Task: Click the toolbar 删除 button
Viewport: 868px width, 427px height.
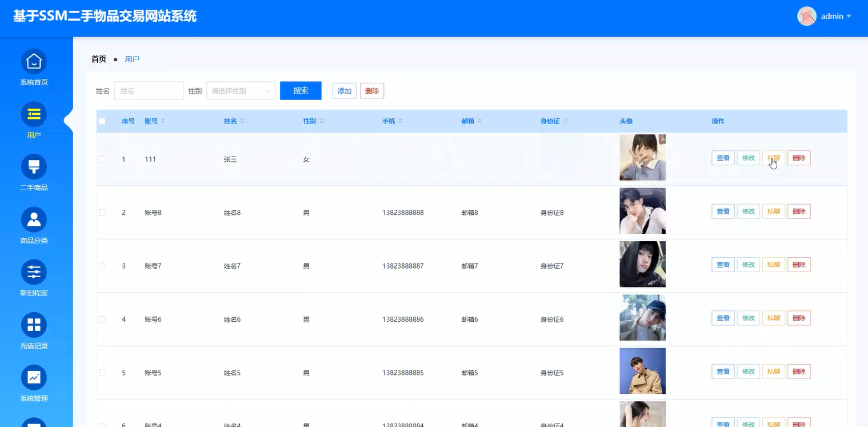Action: (x=372, y=91)
